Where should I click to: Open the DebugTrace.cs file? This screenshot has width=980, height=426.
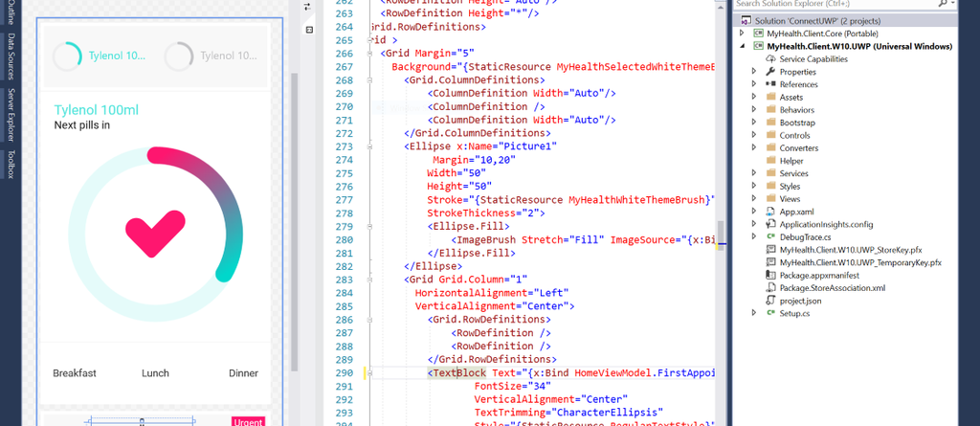805,235
